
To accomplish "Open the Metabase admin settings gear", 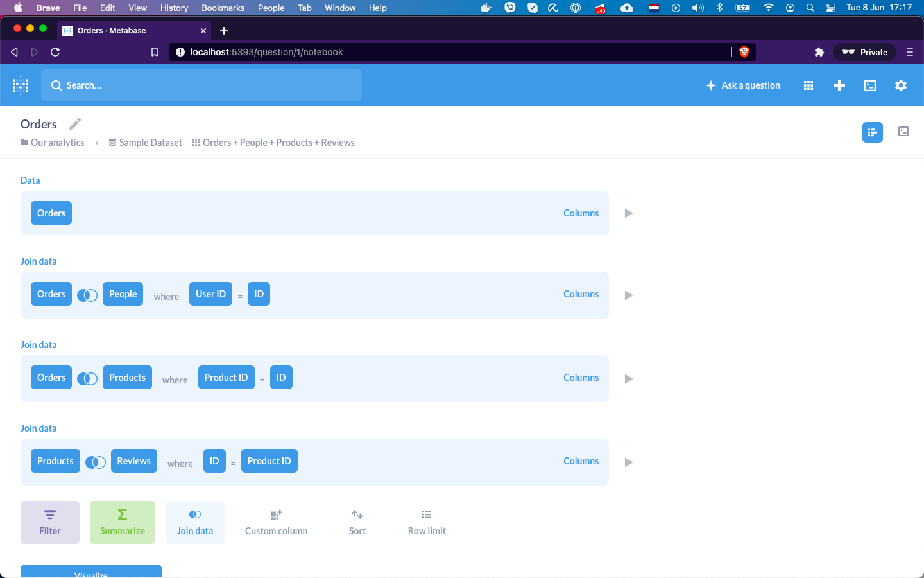I will pyautogui.click(x=901, y=85).
